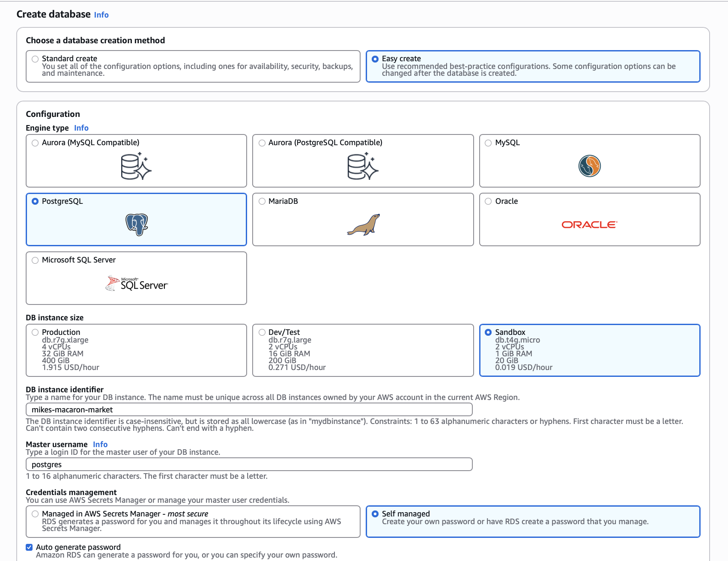
Task: Choose Dev/Test DB instance size
Action: pos(262,332)
